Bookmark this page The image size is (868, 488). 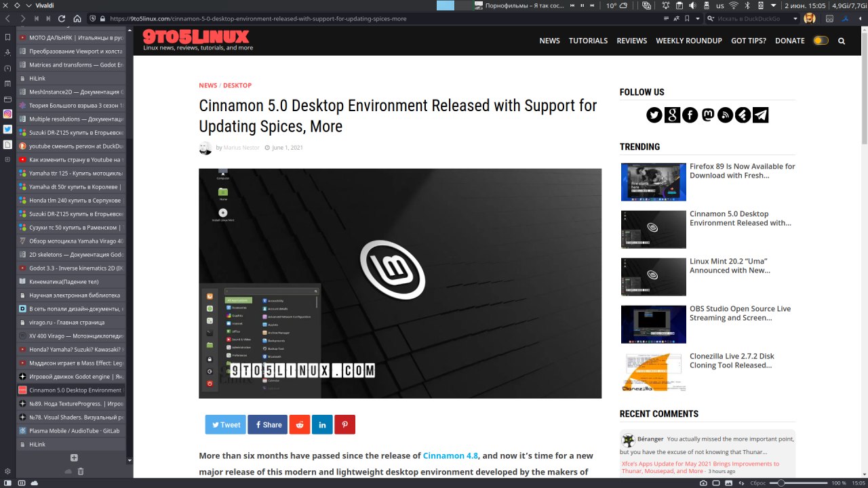click(x=688, y=19)
